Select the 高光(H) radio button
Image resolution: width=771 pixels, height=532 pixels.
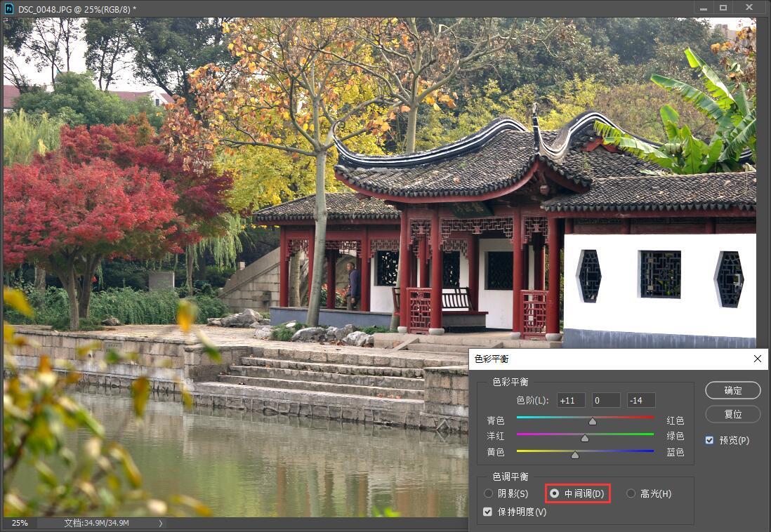coord(631,493)
